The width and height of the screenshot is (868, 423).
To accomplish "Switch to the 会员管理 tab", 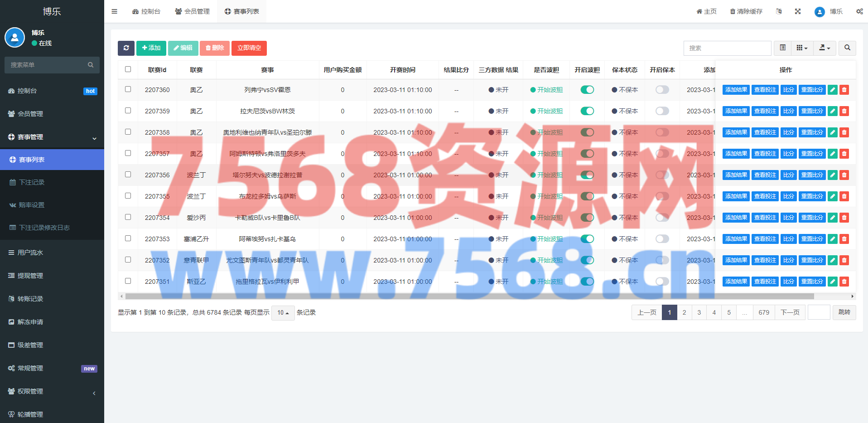I will tap(193, 11).
